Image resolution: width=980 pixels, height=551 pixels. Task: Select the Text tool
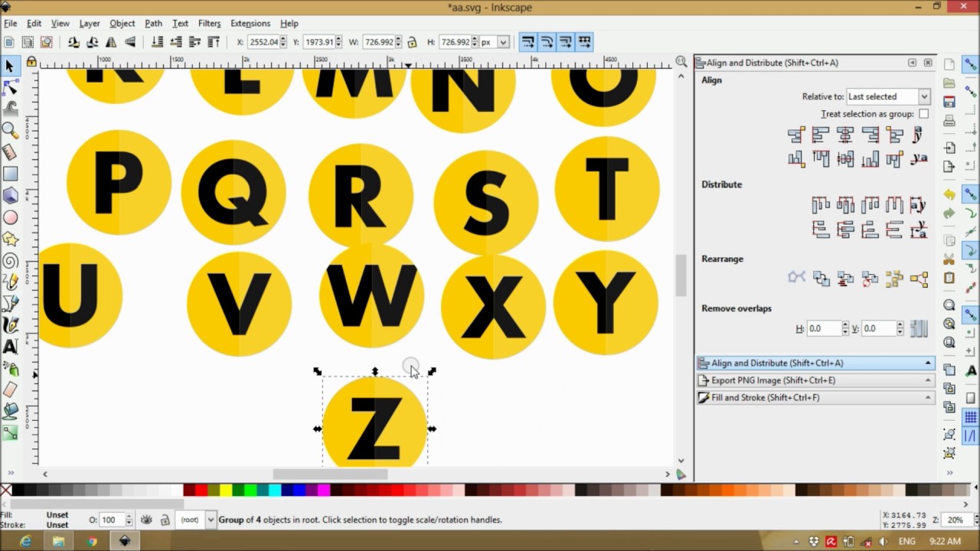point(10,346)
